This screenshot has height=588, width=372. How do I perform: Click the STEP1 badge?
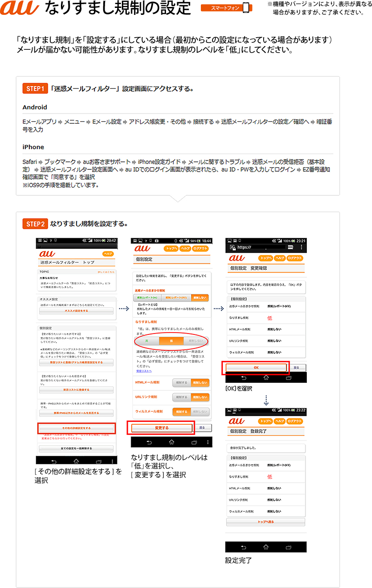tap(35, 88)
